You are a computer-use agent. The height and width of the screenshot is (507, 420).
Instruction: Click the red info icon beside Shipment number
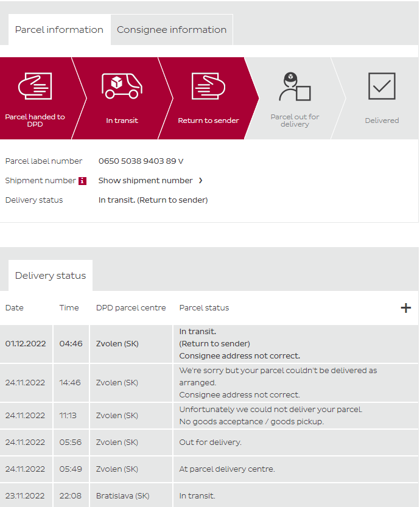point(83,181)
